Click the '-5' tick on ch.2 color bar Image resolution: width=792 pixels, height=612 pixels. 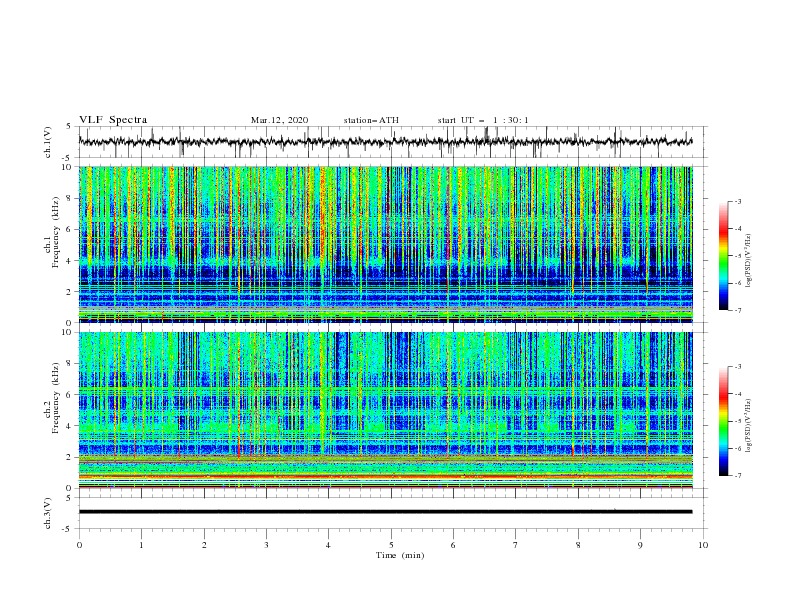tap(737, 421)
